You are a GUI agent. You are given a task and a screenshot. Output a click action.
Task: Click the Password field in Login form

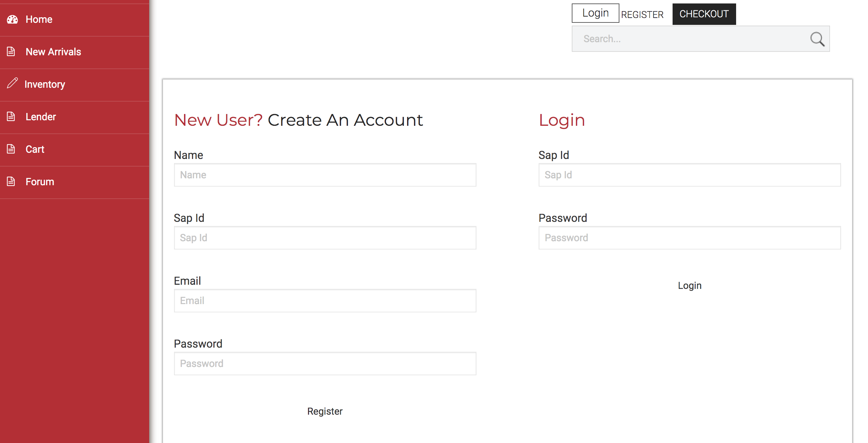pos(689,238)
